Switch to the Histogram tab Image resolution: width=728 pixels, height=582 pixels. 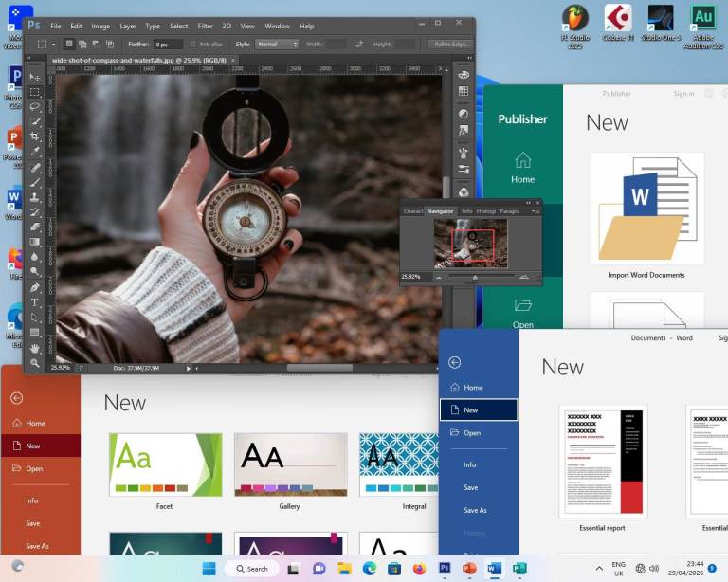tap(485, 211)
